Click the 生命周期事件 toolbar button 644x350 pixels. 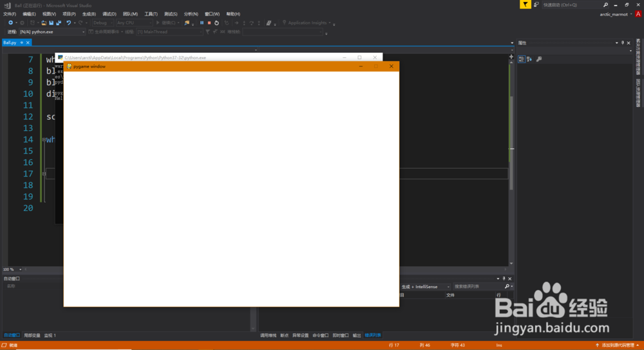(106, 32)
